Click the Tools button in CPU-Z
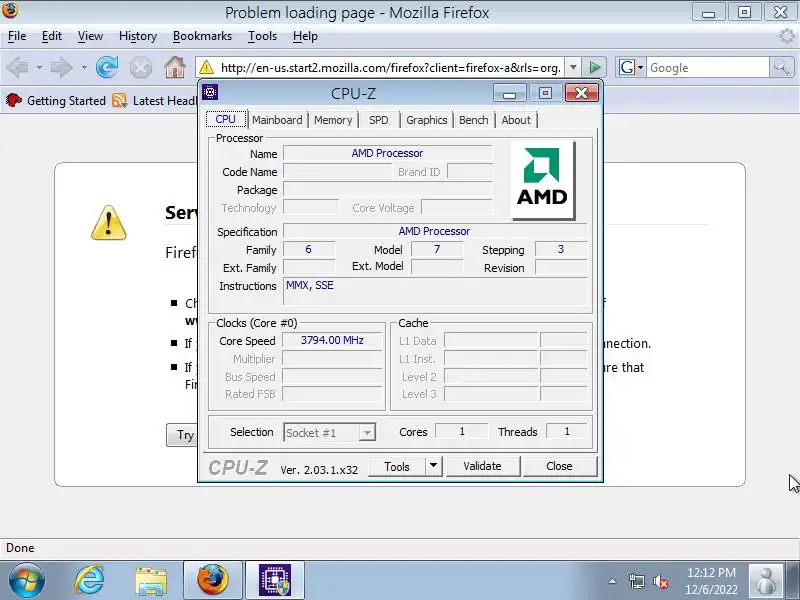The width and height of the screenshot is (800, 600). coord(397,466)
